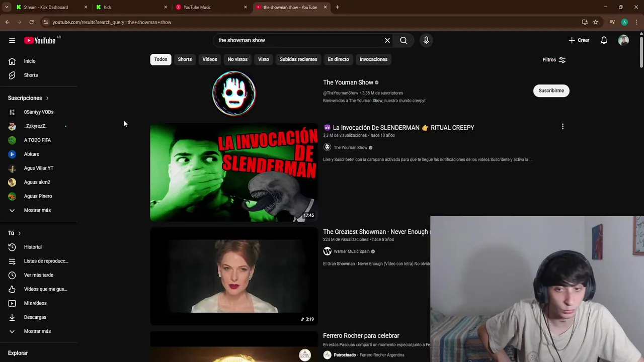Open notifications bell
644x362 pixels.
click(x=604, y=40)
